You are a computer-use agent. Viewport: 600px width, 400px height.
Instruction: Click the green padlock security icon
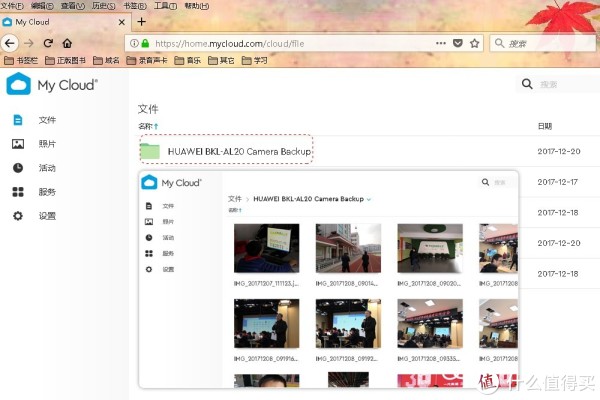click(145, 43)
